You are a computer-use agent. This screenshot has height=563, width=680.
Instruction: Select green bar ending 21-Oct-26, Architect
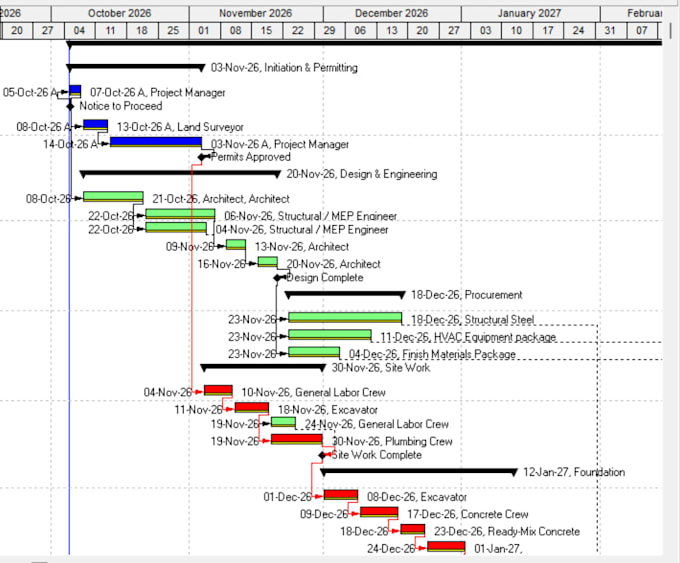pyautogui.click(x=113, y=197)
